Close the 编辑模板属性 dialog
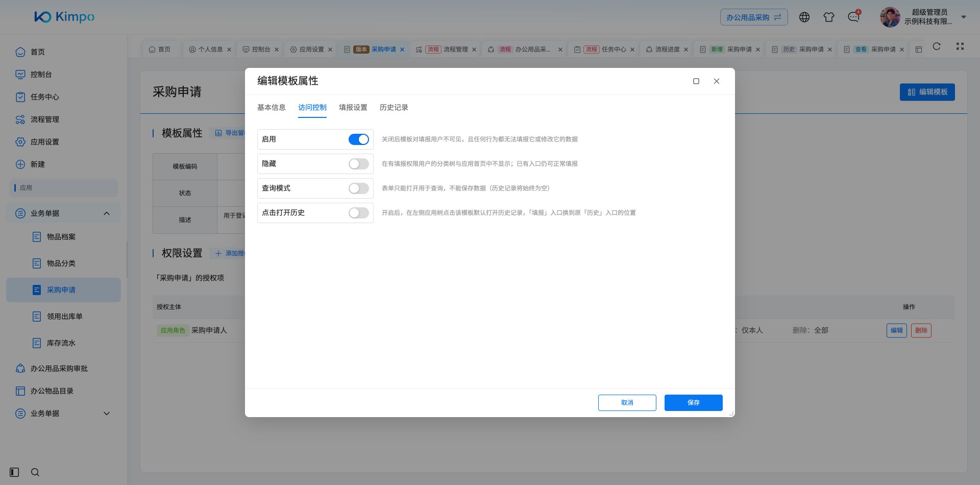Screen dimensions: 980x485 pos(717,81)
